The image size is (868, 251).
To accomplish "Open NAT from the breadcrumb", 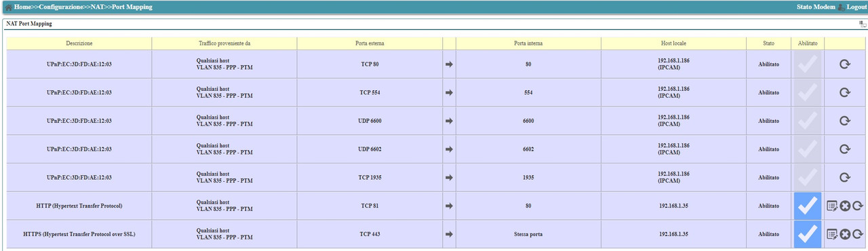I will coord(98,7).
